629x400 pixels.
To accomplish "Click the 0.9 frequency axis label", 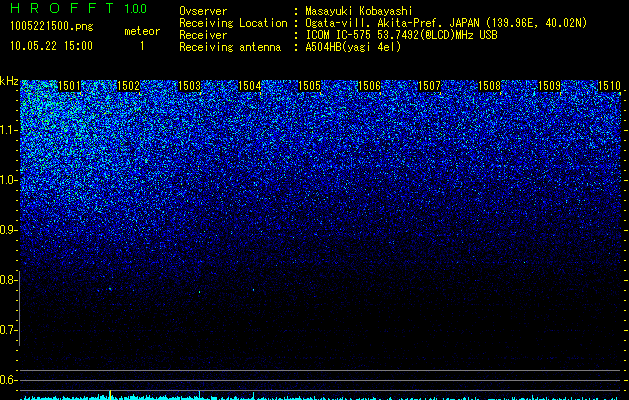I will pos(8,230).
